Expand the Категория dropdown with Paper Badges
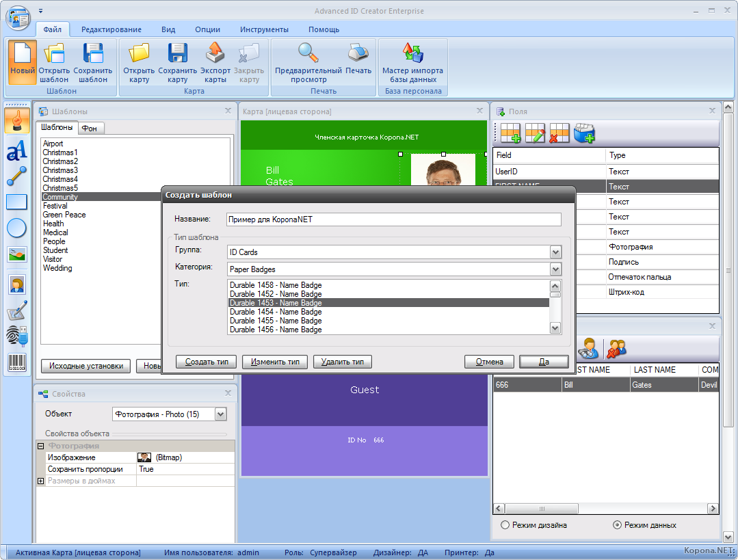The width and height of the screenshot is (738, 560). (x=555, y=269)
